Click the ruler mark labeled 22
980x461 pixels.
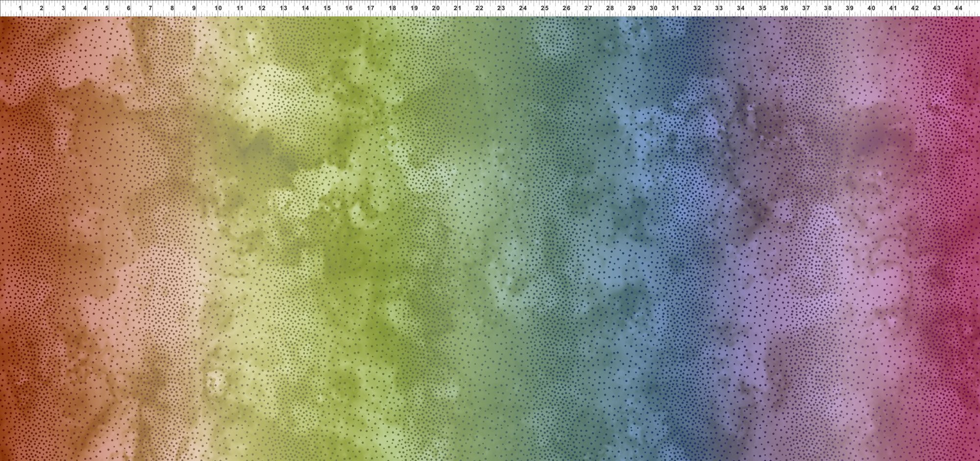tap(479, 8)
